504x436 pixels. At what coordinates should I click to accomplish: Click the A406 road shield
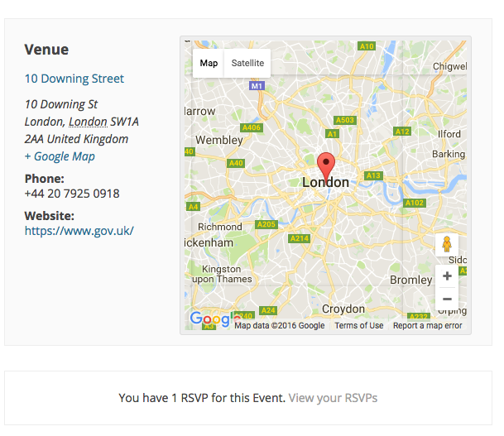pos(252,127)
